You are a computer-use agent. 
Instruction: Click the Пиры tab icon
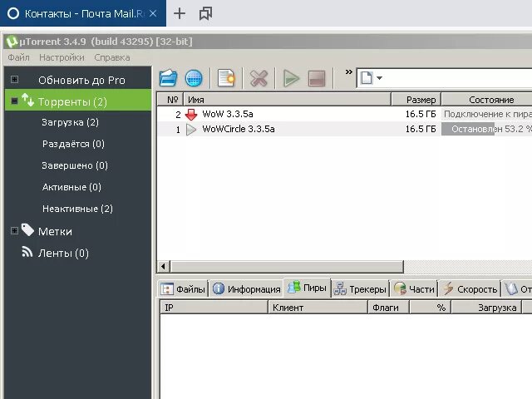point(293,287)
